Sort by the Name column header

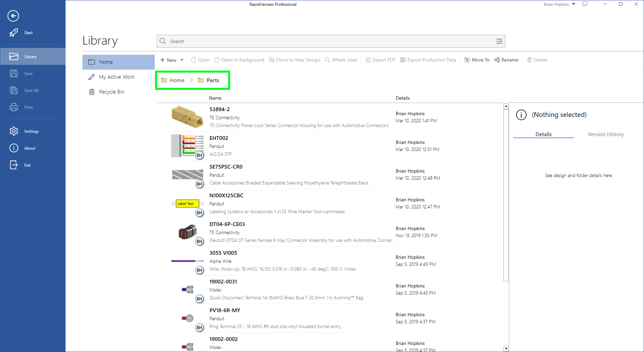(x=215, y=98)
